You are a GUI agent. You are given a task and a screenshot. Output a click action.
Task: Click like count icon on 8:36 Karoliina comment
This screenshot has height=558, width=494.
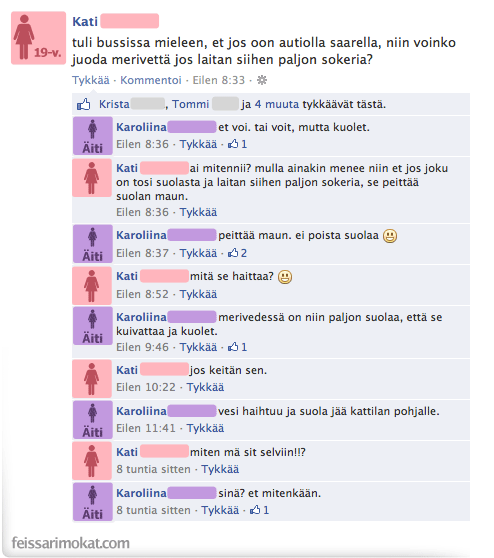pyautogui.click(x=237, y=144)
